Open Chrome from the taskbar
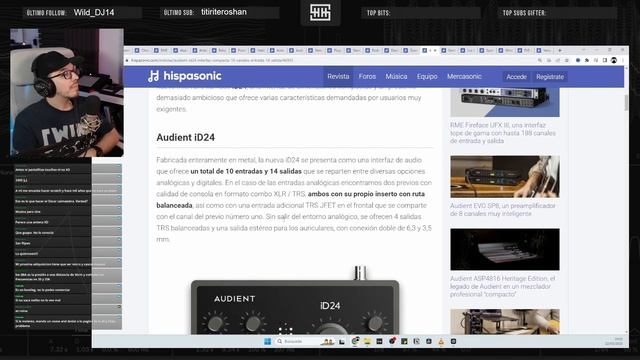 click(355, 341)
